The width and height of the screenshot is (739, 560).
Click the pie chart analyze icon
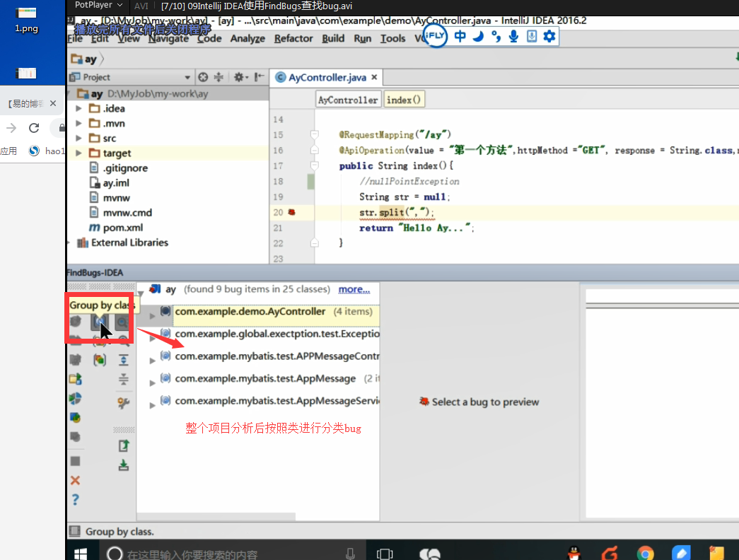(76, 398)
